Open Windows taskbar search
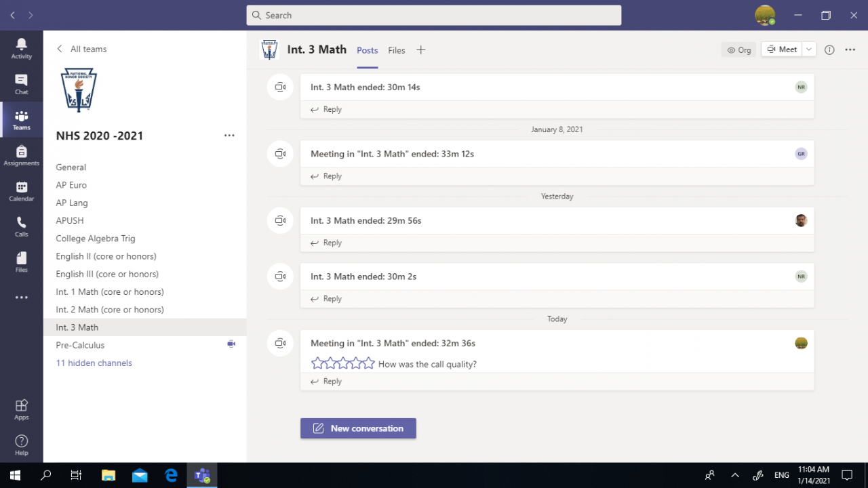The width and height of the screenshot is (868, 488). [x=45, y=475]
